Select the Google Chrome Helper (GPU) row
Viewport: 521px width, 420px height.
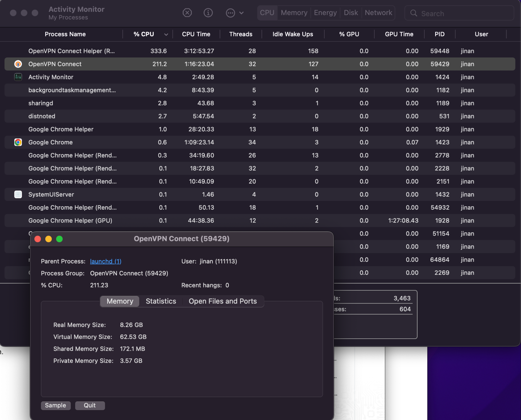tap(260, 220)
